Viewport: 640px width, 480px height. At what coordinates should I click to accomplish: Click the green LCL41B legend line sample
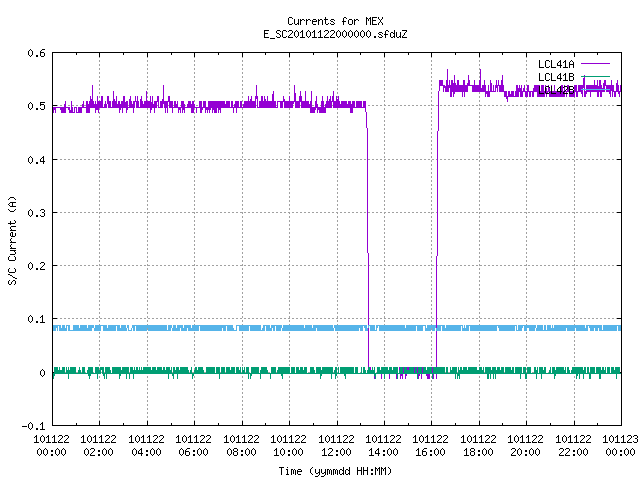[x=595, y=76]
